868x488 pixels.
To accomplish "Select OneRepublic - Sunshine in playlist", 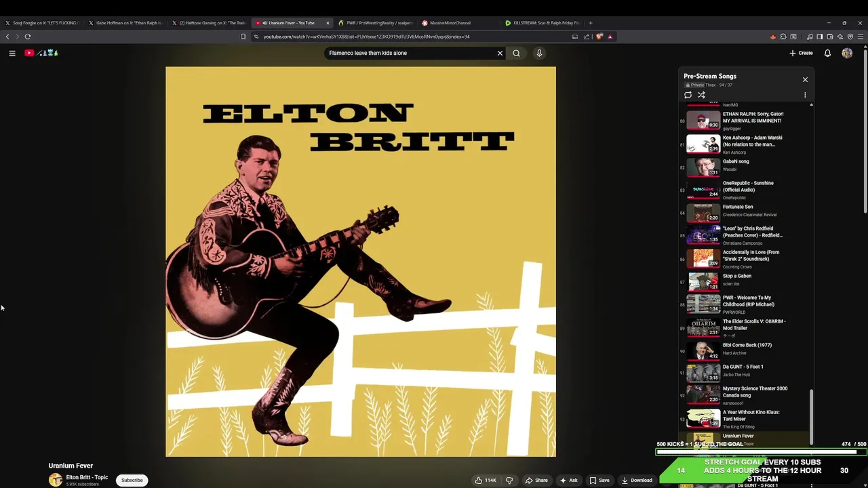I will pyautogui.click(x=746, y=189).
